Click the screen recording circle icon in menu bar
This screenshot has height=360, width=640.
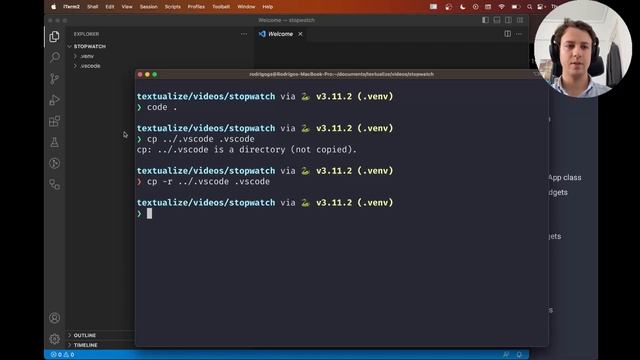(476, 7)
